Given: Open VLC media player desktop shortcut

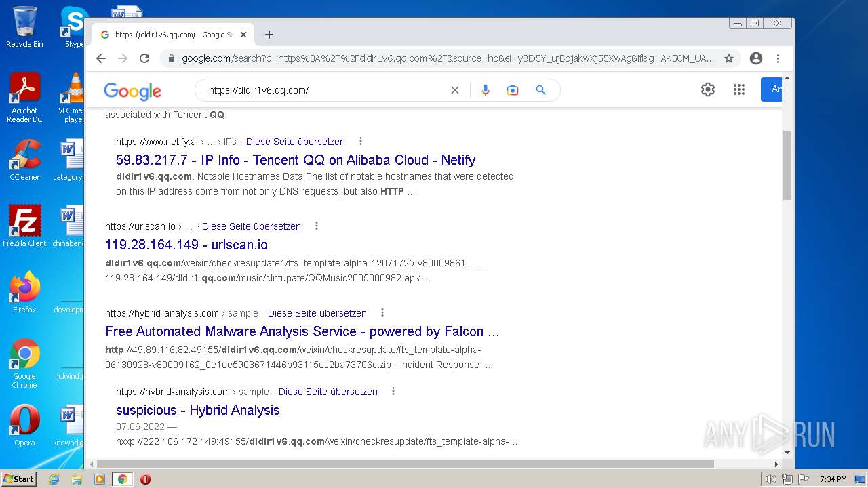Looking at the screenshot, I should [72, 98].
